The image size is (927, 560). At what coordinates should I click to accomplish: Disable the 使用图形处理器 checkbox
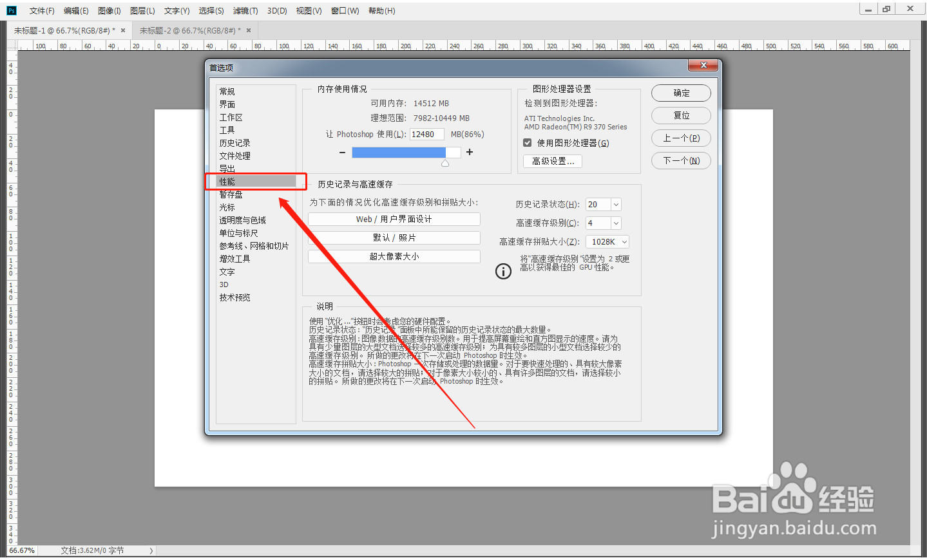(527, 142)
